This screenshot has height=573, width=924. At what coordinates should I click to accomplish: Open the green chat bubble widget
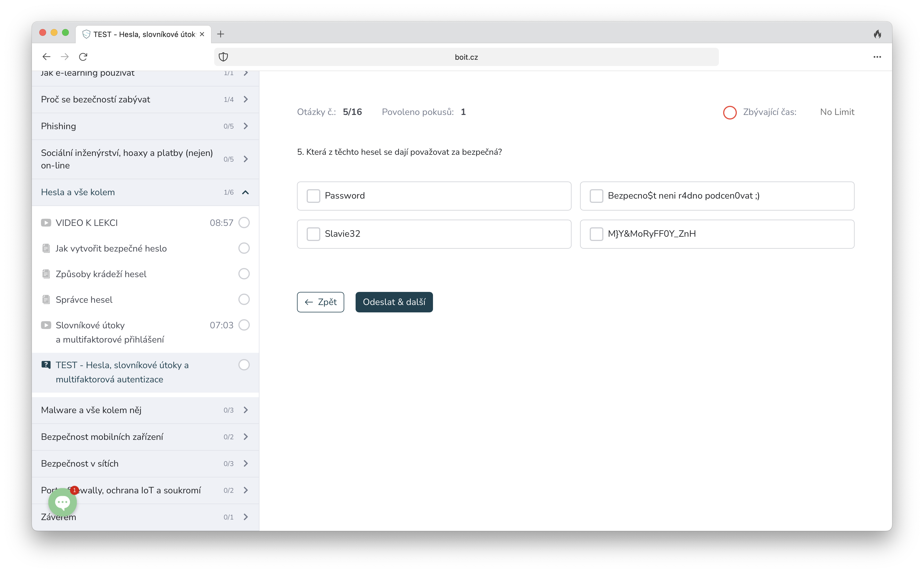click(63, 502)
